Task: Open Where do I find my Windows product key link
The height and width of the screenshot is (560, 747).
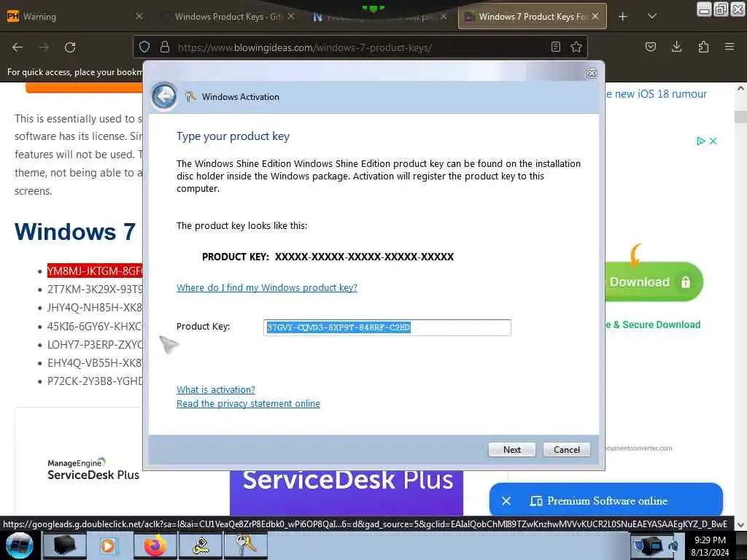Action: pyautogui.click(x=267, y=287)
